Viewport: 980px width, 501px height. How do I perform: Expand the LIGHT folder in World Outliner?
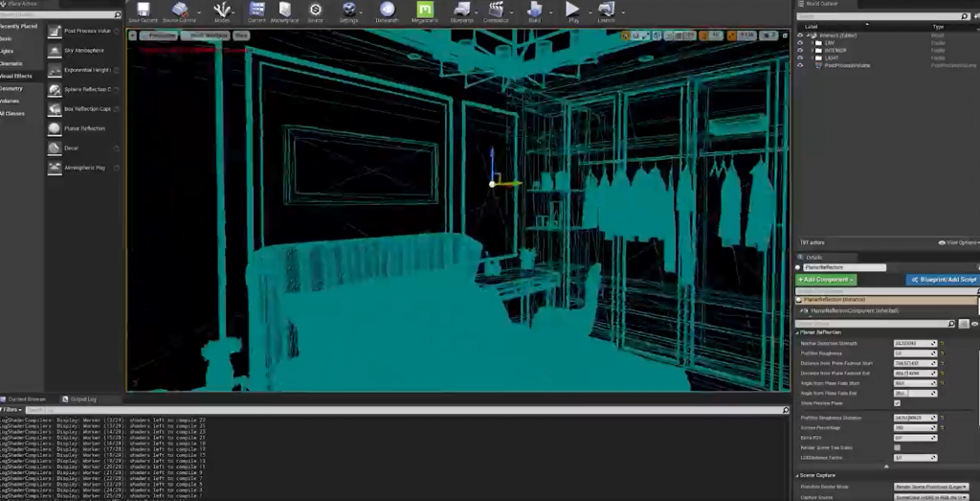coord(812,57)
